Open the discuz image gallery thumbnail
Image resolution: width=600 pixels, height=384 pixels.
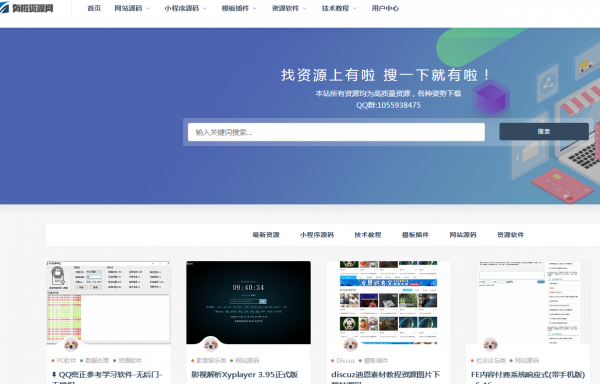pos(388,302)
